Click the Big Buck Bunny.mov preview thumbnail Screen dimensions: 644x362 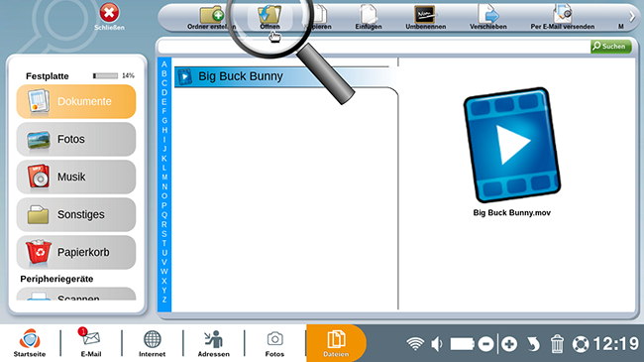(512, 145)
